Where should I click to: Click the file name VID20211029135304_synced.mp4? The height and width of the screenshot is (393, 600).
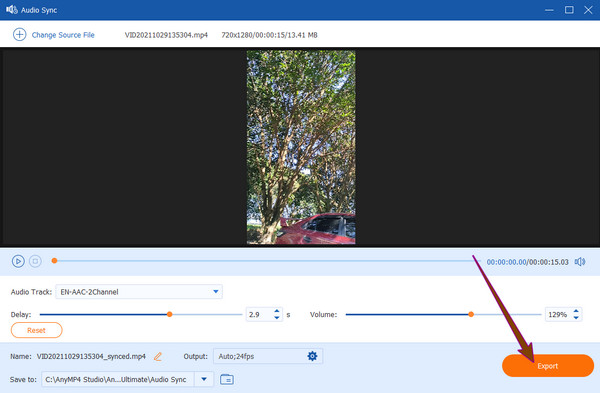(x=91, y=356)
